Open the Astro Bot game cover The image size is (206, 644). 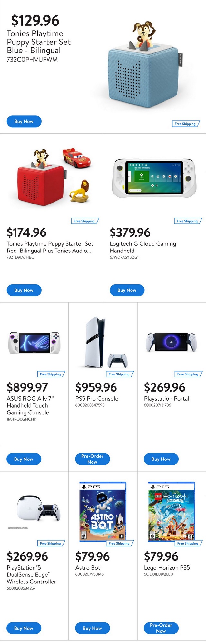coord(103,511)
